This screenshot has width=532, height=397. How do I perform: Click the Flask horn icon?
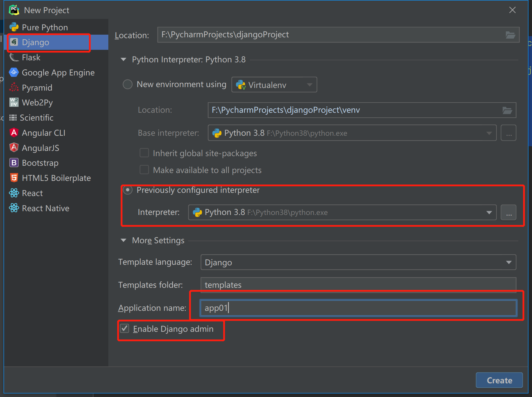pos(14,57)
